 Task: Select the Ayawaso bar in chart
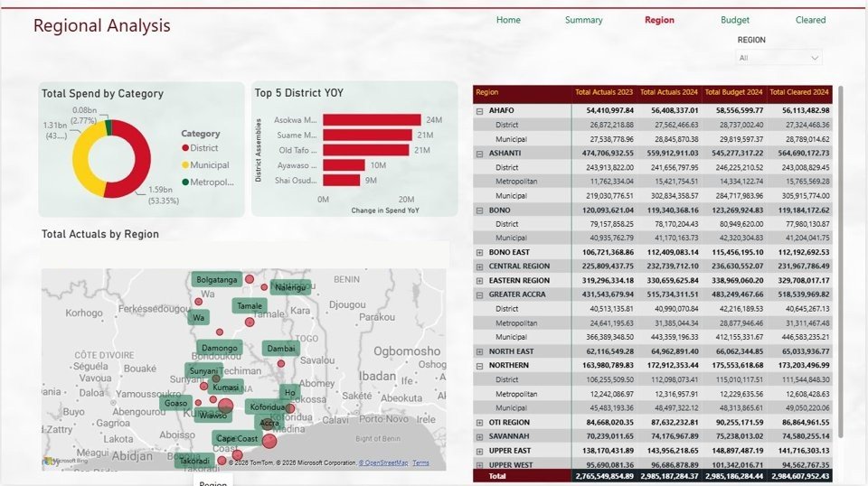click(x=344, y=164)
